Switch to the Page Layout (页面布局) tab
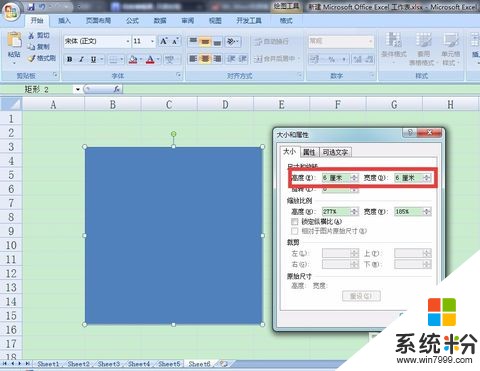This screenshot has width=480, height=371. 98,21
